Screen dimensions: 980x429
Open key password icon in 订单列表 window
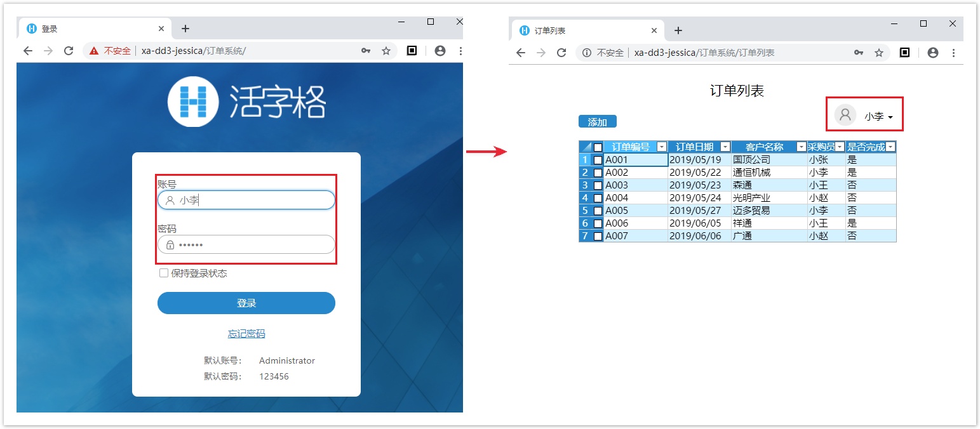(x=859, y=53)
